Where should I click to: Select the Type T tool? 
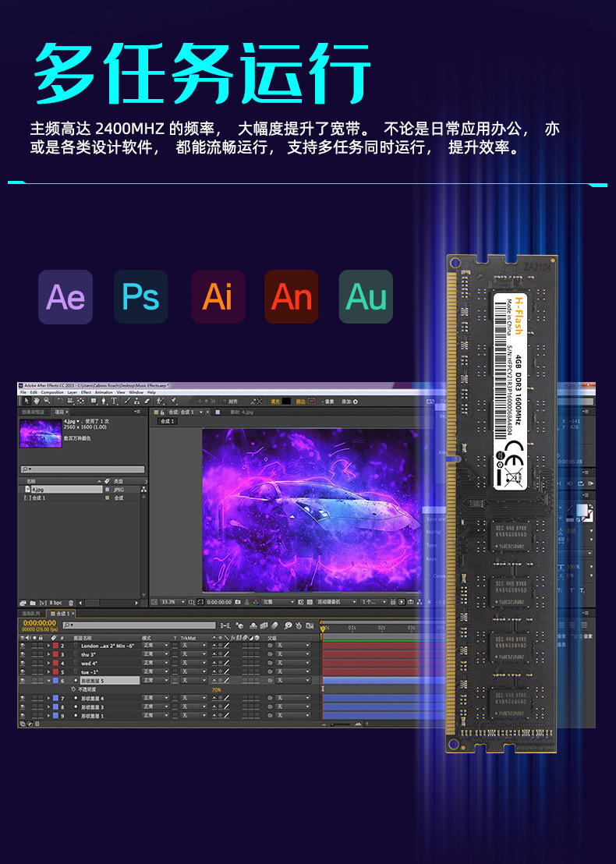(x=114, y=401)
